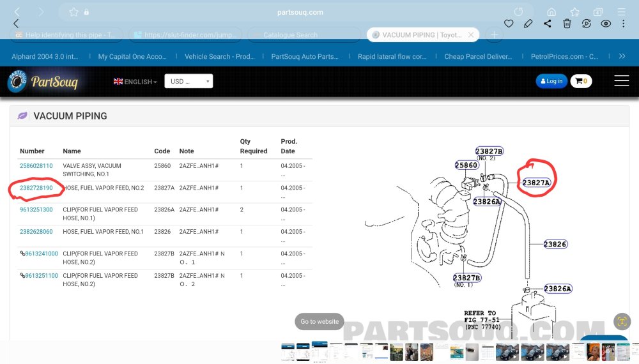The height and width of the screenshot is (364, 639).
Task: Click the VACUUM PIPING heading
Action: (70, 116)
